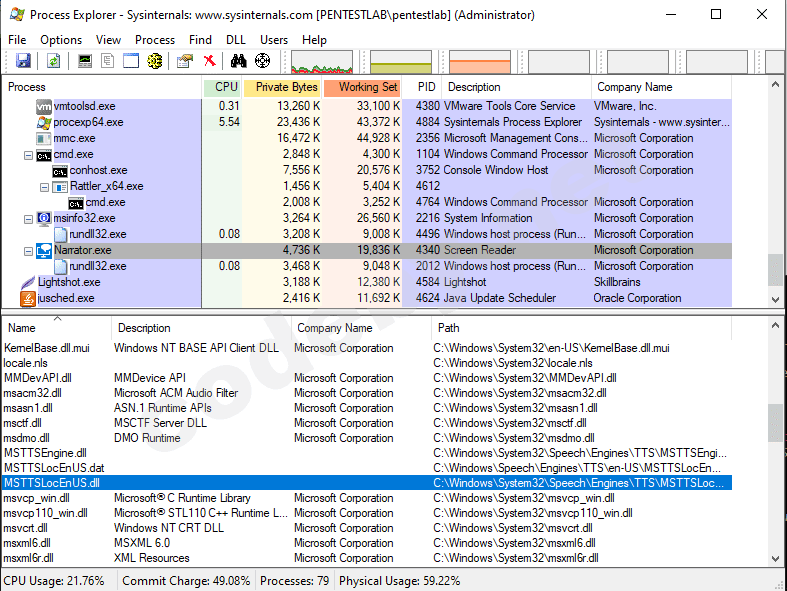Click the orange physical memory mini graph

(480, 62)
